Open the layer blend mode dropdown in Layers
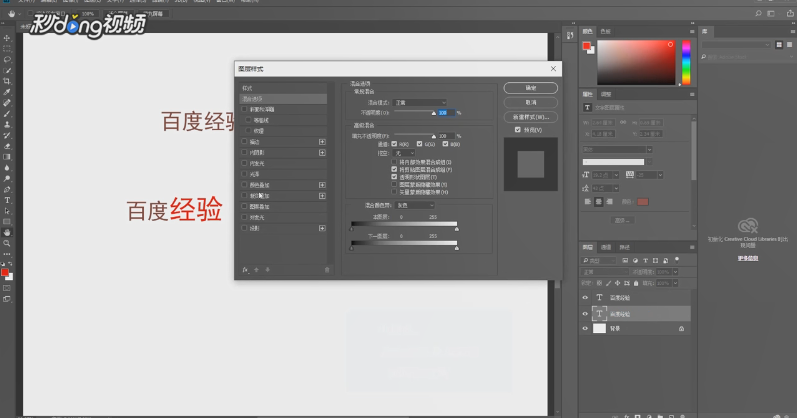 pos(605,272)
